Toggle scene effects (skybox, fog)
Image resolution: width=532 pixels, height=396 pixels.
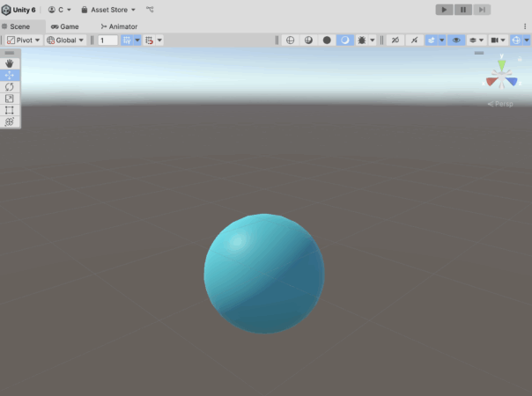[x=432, y=40]
